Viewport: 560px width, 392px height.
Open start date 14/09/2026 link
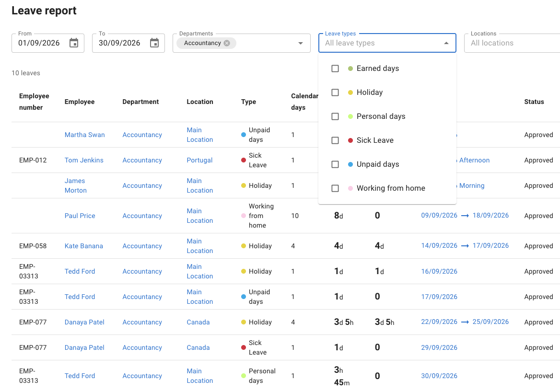point(439,246)
